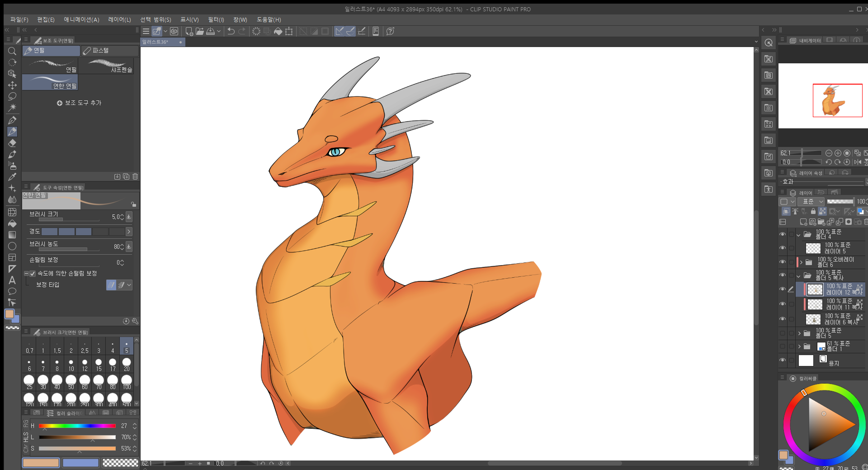The width and height of the screenshot is (868, 470).
Task: Open the support question-mark icon
Action: click(x=391, y=31)
